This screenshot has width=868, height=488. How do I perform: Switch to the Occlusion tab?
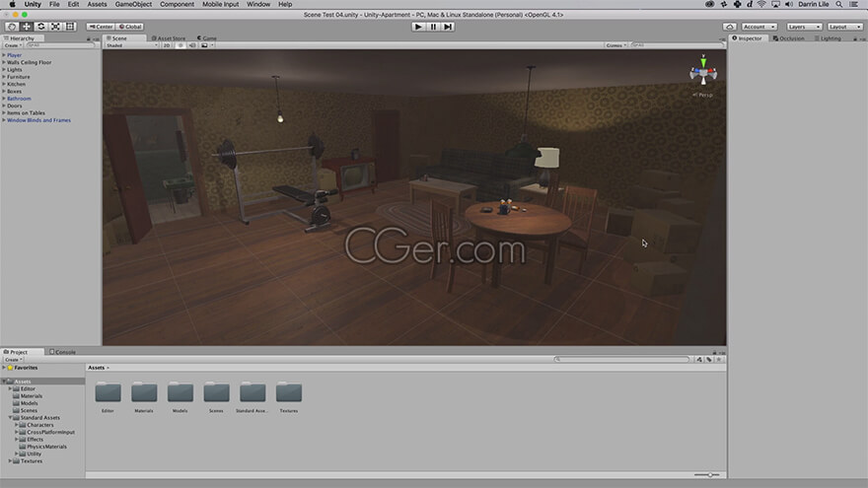click(x=789, y=38)
